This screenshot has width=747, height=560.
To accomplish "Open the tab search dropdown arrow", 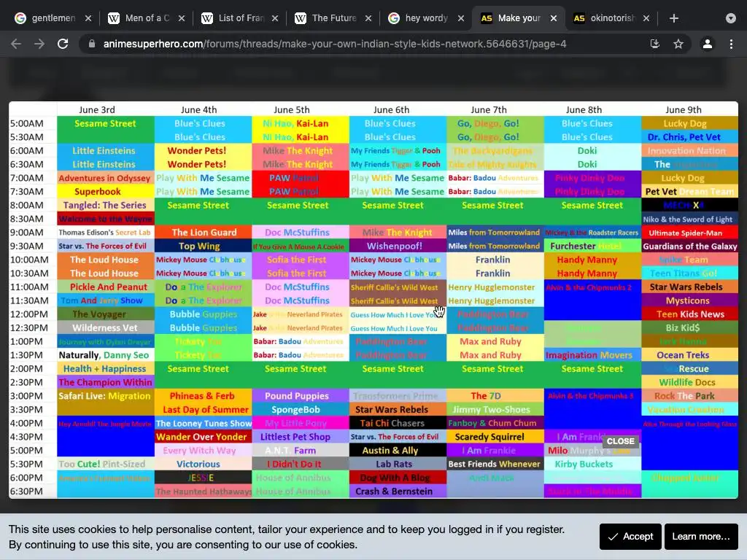I will point(731,18).
